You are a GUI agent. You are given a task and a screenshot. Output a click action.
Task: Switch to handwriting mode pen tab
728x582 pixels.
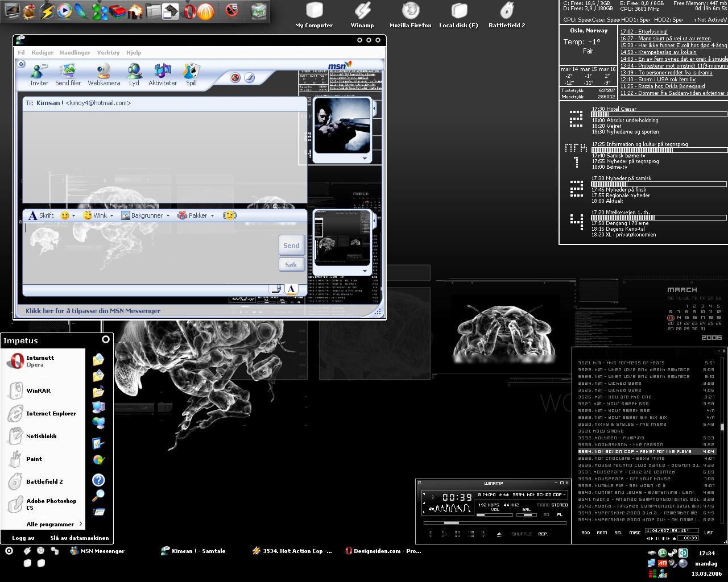tap(276, 289)
